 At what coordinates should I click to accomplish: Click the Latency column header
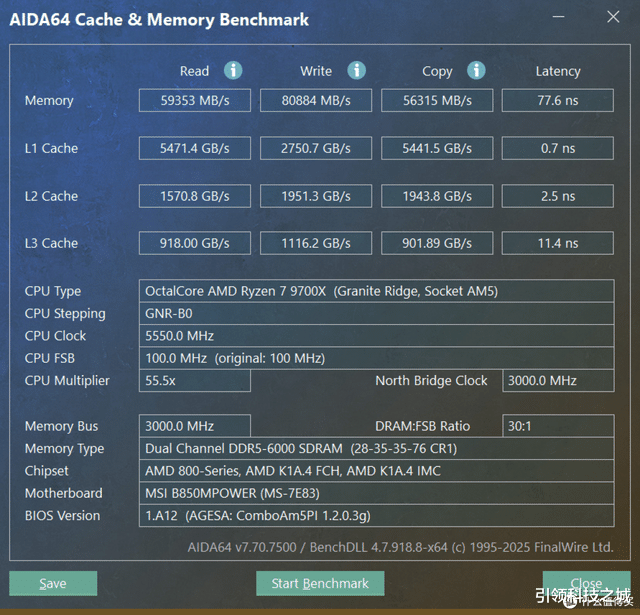pos(558,72)
